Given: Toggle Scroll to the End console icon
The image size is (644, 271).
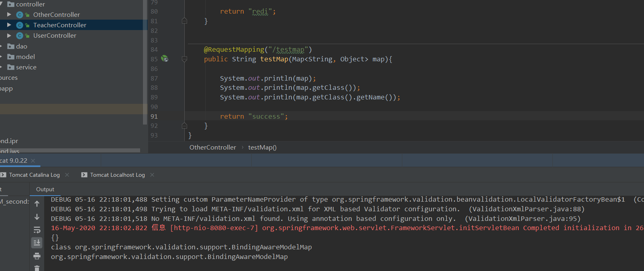Looking at the screenshot, I should (x=37, y=243).
